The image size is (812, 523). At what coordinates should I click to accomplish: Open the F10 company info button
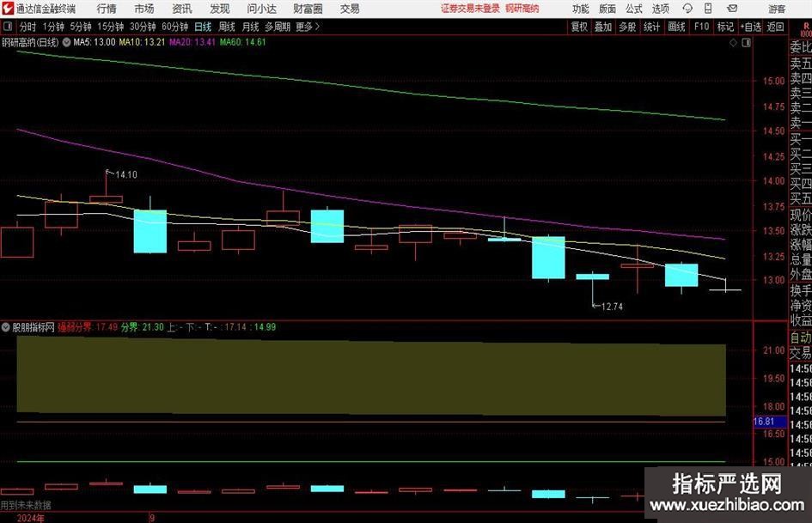702,27
